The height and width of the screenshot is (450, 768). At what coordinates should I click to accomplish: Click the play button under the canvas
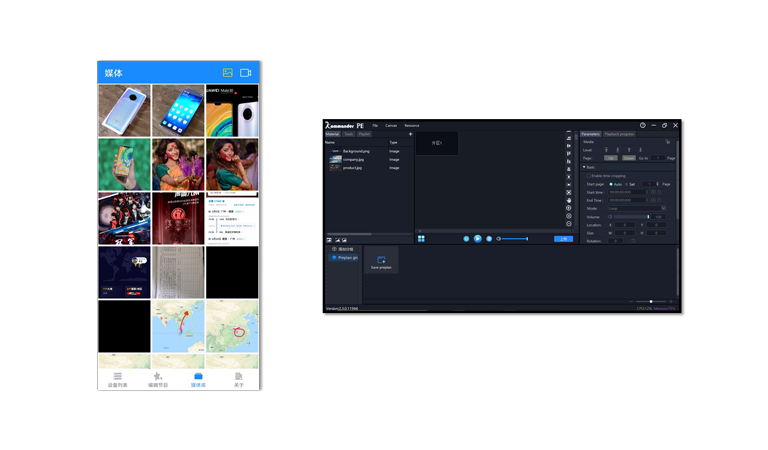477,239
